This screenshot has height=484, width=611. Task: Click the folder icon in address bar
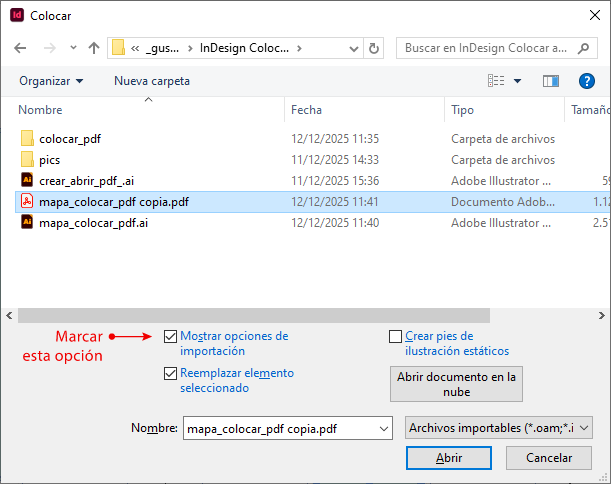point(118,48)
